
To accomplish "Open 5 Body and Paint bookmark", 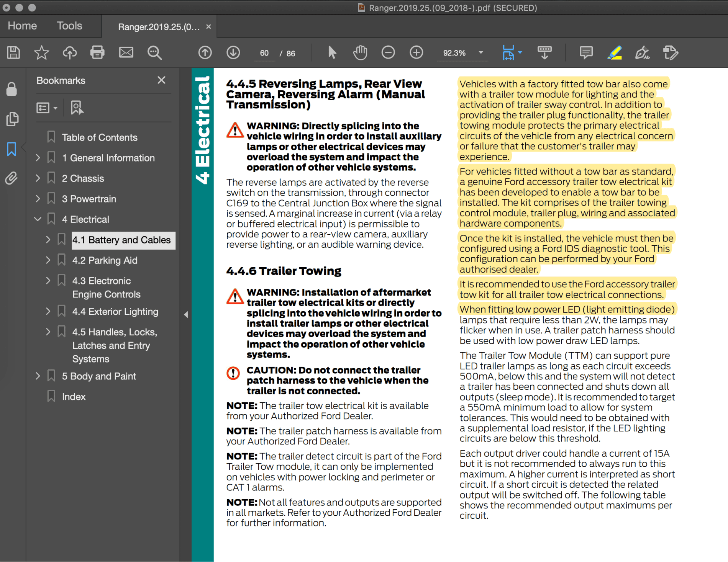I will 99,376.
